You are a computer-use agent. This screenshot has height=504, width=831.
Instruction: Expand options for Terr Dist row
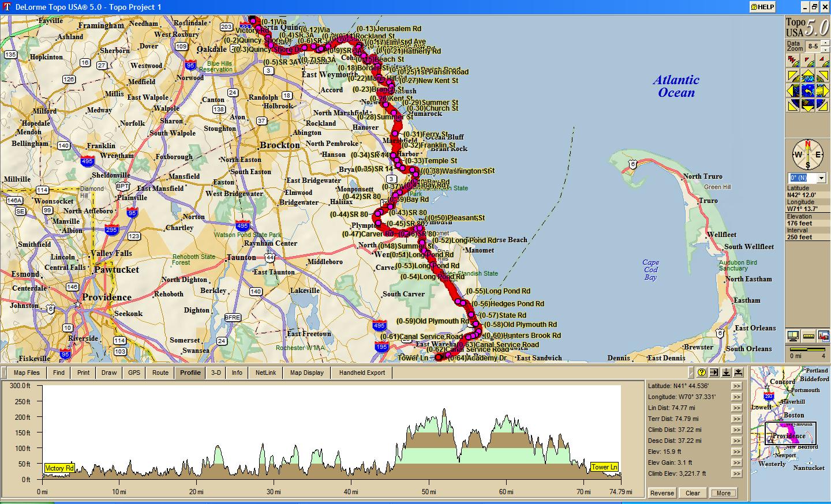pos(736,419)
